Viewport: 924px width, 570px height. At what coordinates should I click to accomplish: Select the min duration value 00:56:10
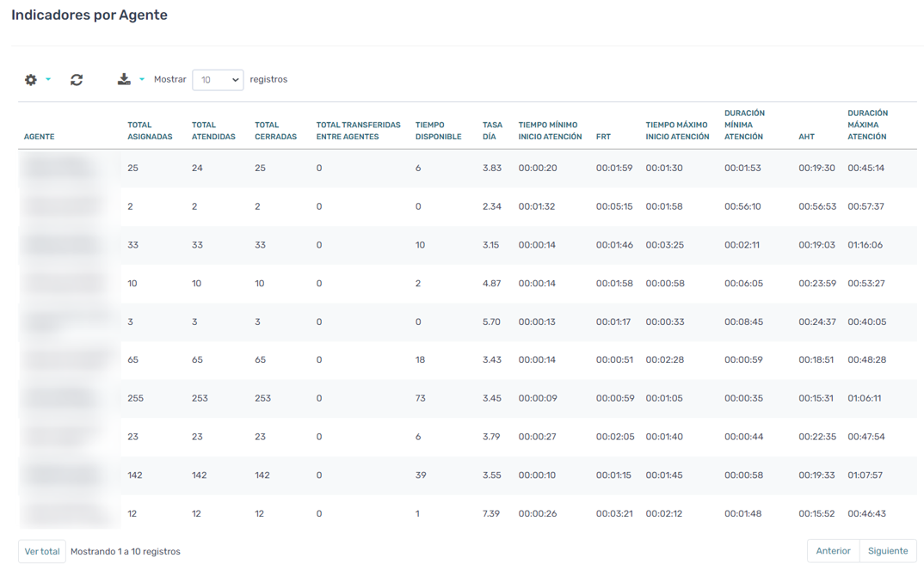tap(742, 206)
